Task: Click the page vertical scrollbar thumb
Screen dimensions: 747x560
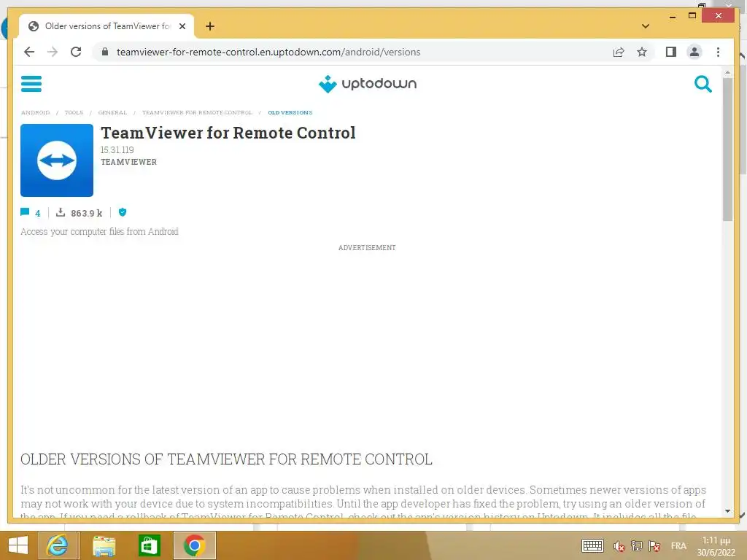Action: tap(727, 149)
